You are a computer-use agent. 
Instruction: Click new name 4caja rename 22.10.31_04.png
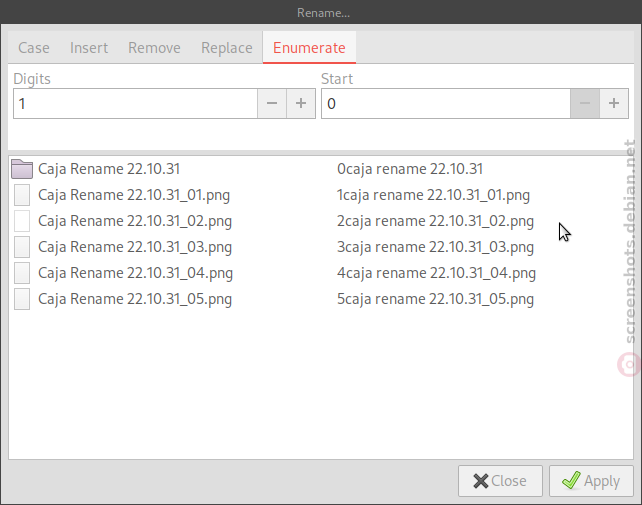[x=436, y=273]
